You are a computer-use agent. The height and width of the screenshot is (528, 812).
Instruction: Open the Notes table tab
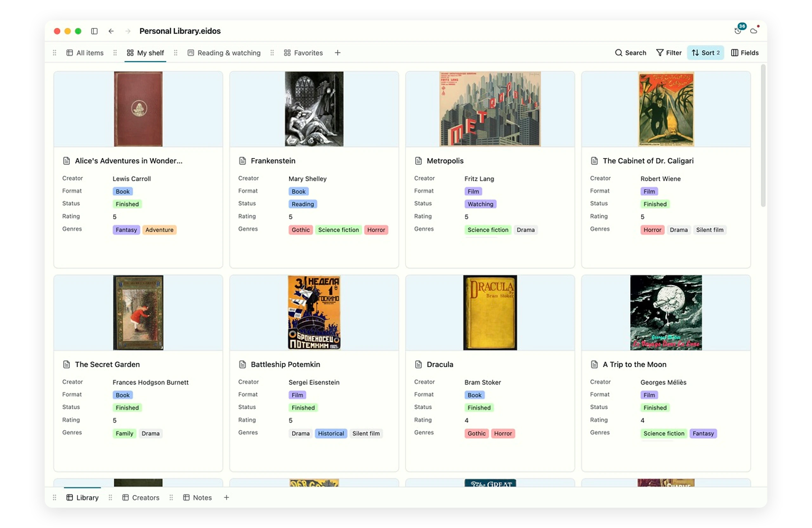[x=198, y=498]
